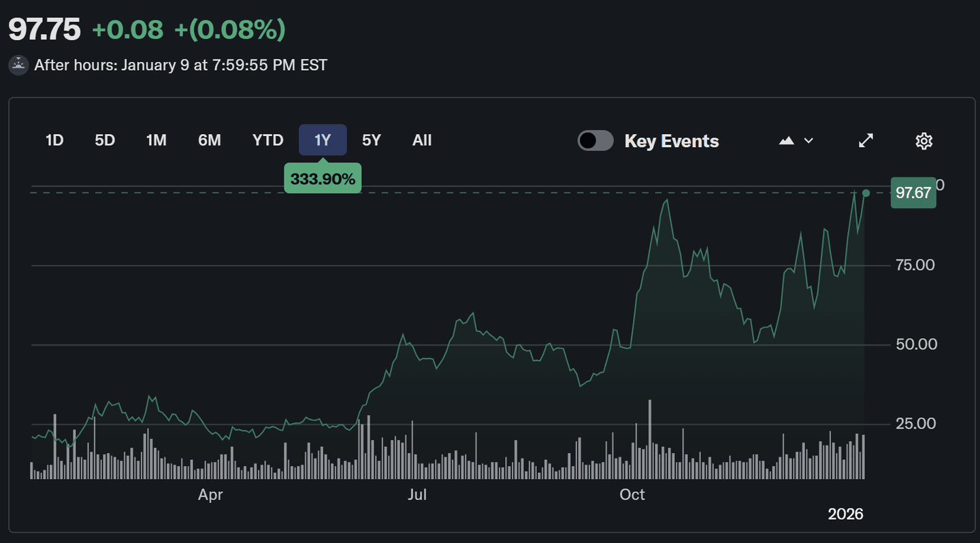The width and height of the screenshot is (980, 543).
Task: Show the 6M chart range
Action: [210, 140]
